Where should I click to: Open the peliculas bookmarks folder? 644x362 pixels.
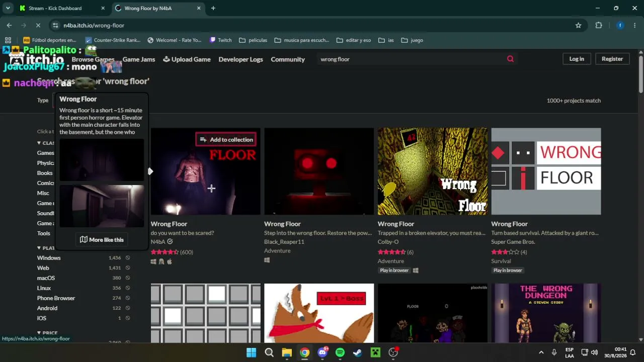(253, 40)
